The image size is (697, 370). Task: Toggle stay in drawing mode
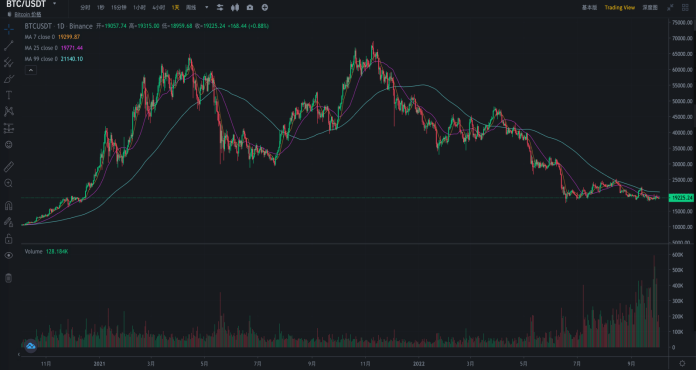[x=8, y=222]
